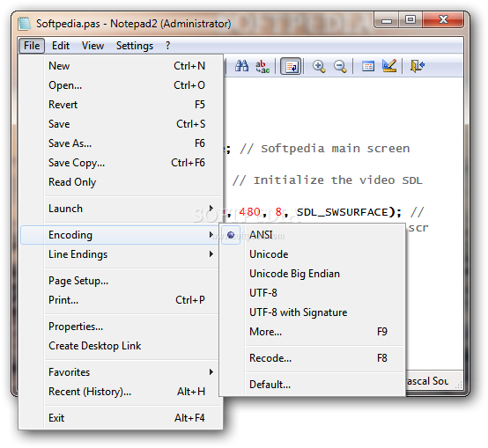Click Recode... in Encoding submenu
The height and width of the screenshot is (448, 488).
tap(313, 358)
